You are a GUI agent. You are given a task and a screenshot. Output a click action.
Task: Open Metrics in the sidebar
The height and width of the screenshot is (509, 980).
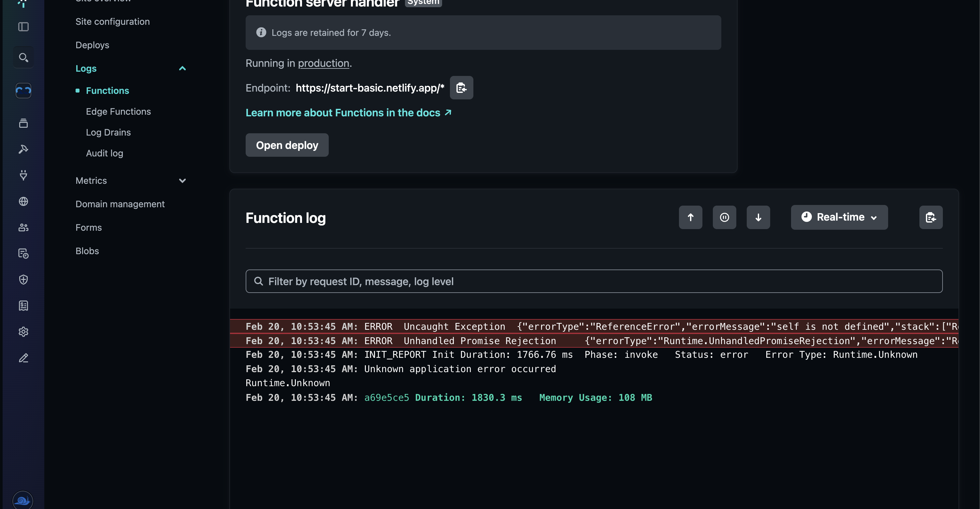[x=91, y=181]
